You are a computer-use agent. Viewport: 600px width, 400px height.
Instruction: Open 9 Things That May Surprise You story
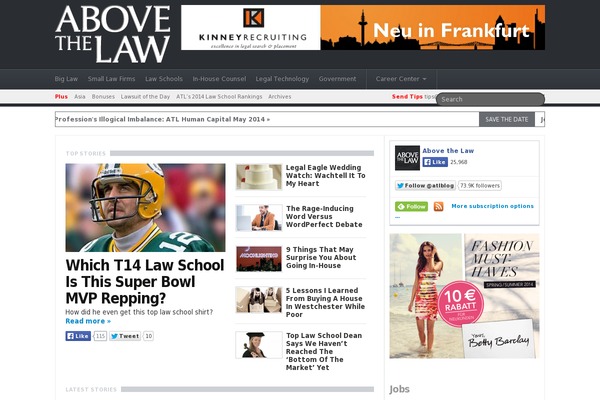[x=321, y=258]
